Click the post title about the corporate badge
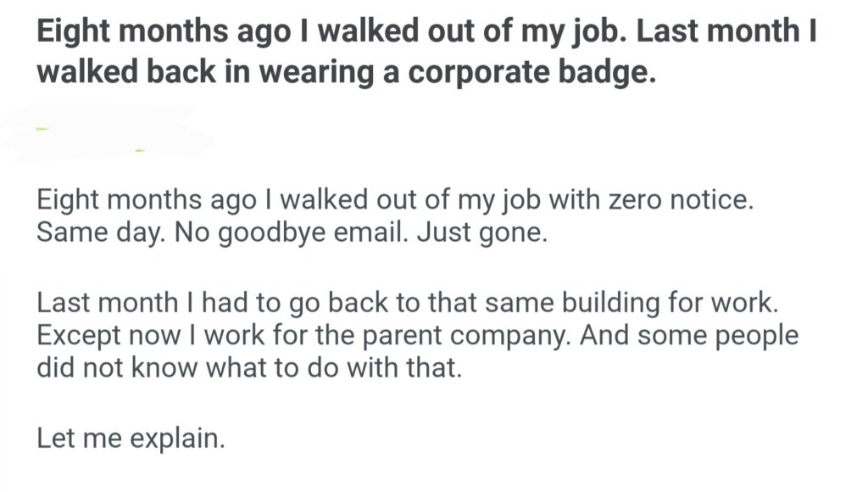The width and height of the screenshot is (868, 492). 424,53
